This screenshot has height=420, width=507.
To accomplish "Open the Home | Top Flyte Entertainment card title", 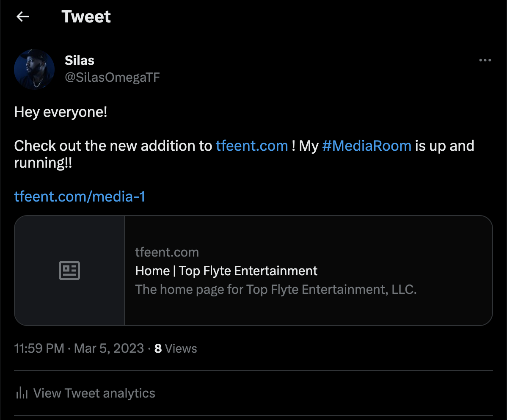I will coord(226,271).
